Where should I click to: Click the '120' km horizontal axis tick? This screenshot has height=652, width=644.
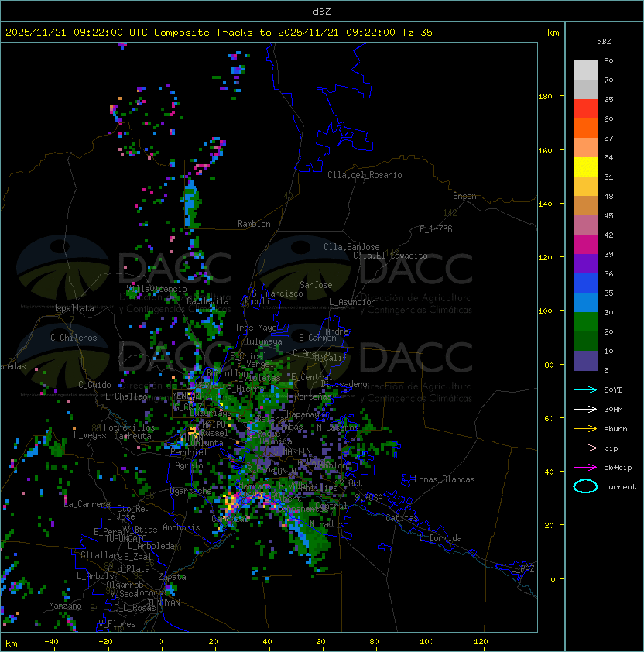click(x=481, y=642)
